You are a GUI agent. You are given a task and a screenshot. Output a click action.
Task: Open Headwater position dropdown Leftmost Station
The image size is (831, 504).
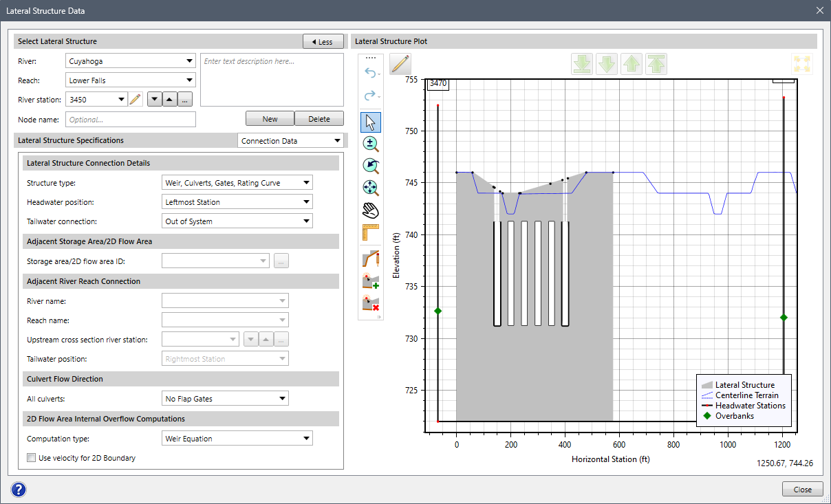point(237,202)
